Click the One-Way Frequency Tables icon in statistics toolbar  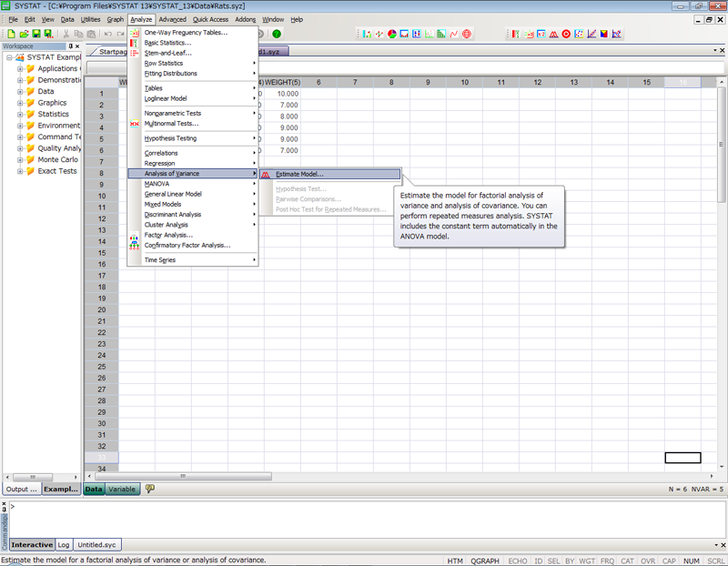pos(529,34)
